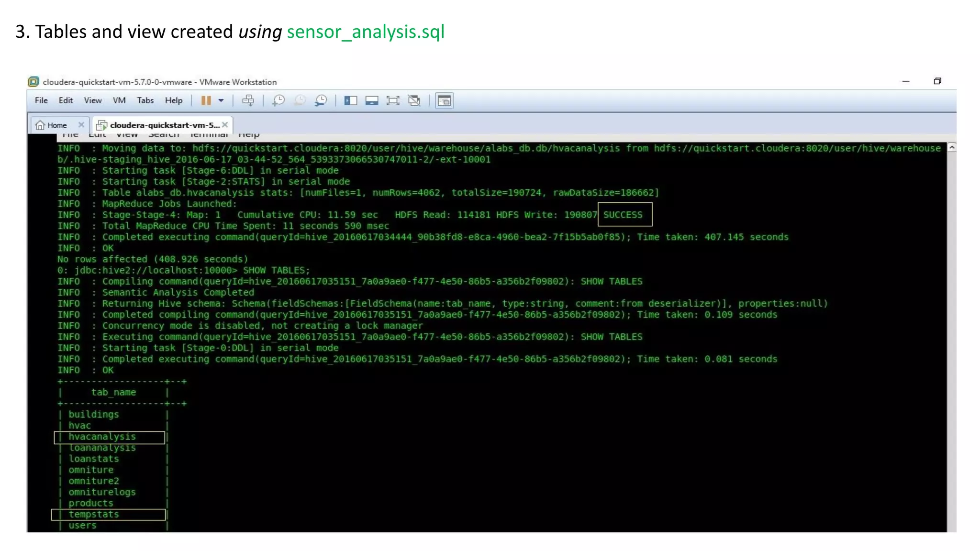Screen dimensions: 980x551
Task: Click the VMware Workstation title bar icon
Action: click(x=33, y=82)
